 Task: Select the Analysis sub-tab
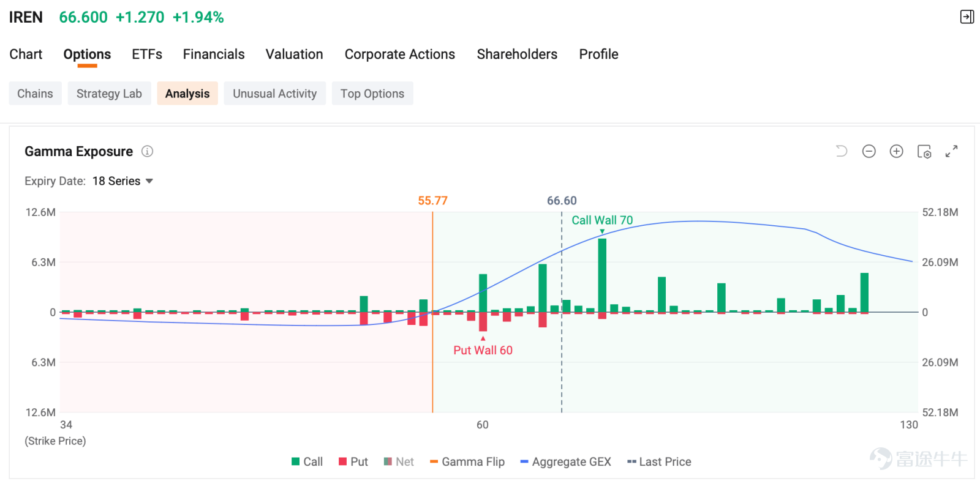[x=187, y=94]
